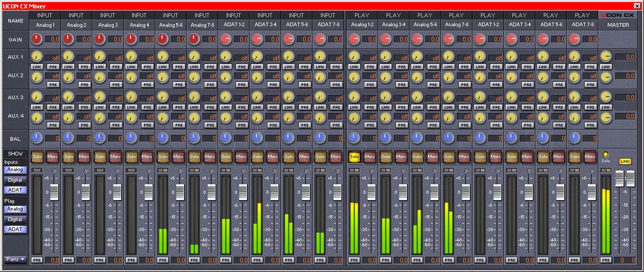The height and width of the screenshot is (272, 644).
Task: Click the master Solo indicator light
Action: pos(606,155)
